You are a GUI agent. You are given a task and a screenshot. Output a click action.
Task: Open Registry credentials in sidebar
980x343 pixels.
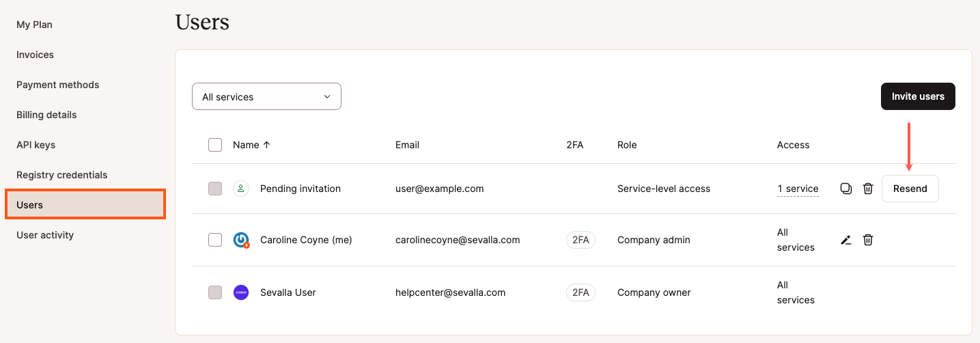coord(62,175)
